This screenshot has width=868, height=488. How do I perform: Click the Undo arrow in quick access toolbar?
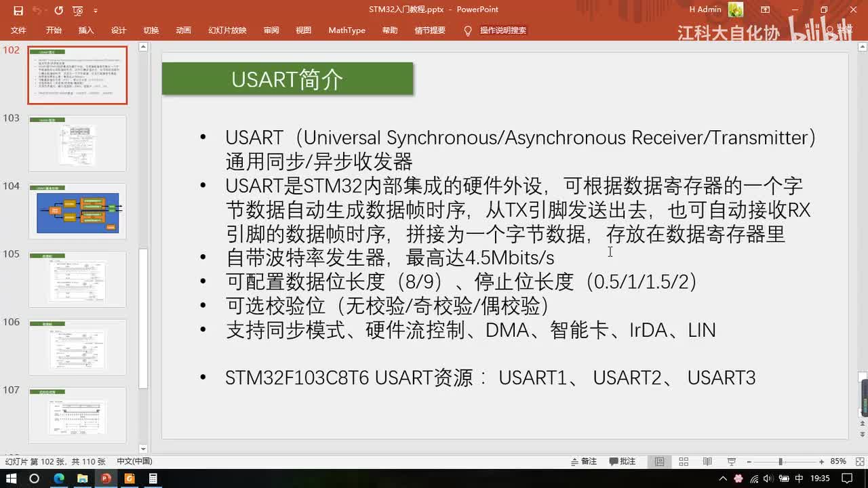click(37, 10)
